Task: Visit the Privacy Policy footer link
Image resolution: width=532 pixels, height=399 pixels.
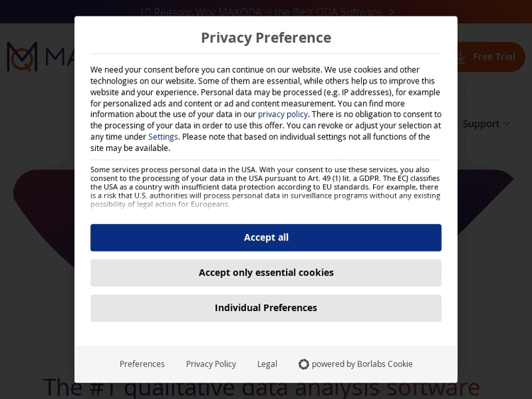Action: [211, 364]
